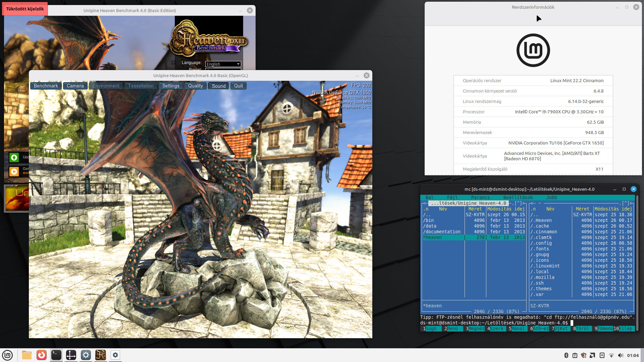Toggle Tessellation option in Heaven
The image size is (644, 362).
(x=141, y=86)
